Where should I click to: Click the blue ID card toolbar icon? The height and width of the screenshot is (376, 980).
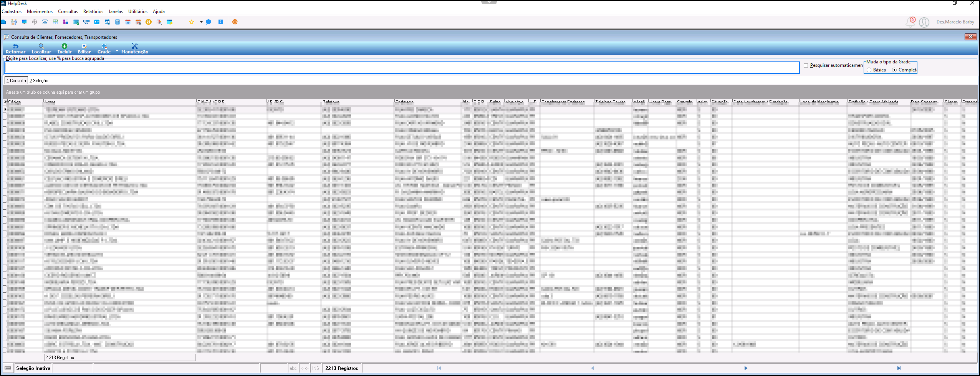pos(97,22)
